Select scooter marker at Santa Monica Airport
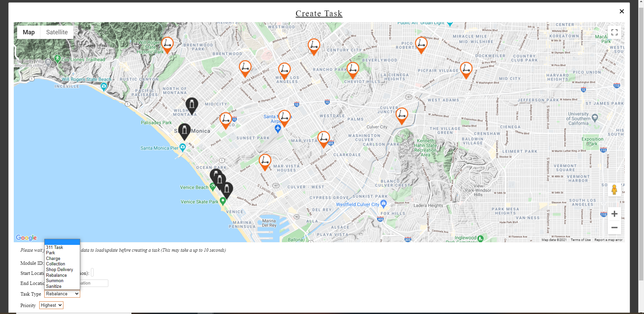Screen dimensions: 644x314 click(284, 118)
